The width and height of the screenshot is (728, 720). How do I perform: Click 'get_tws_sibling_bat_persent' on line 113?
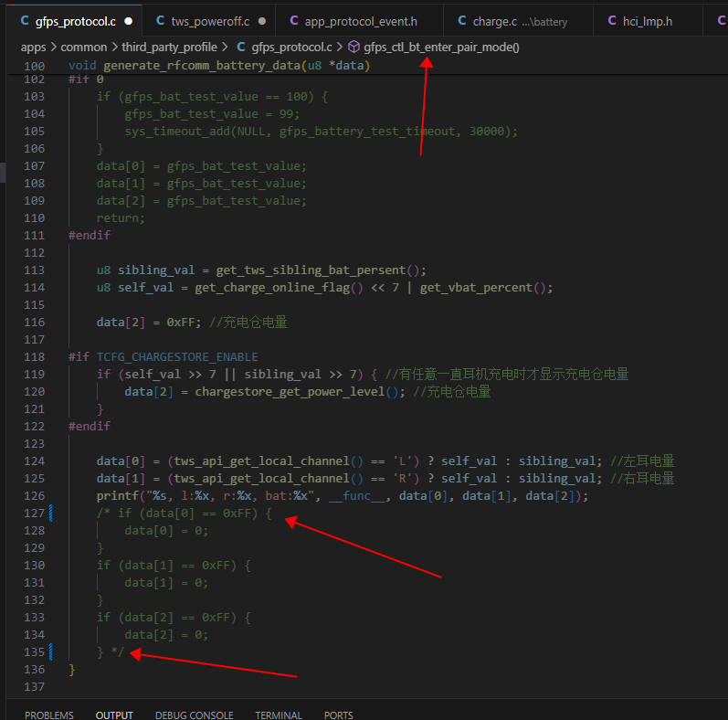coord(311,270)
